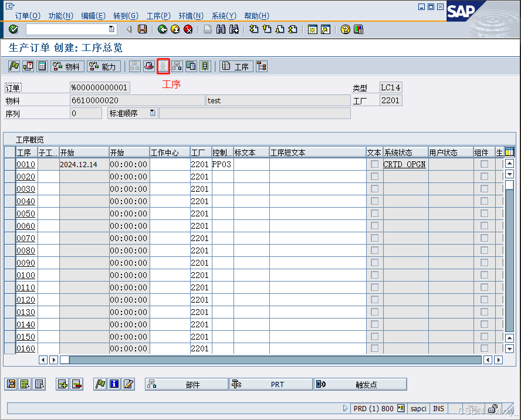This screenshot has height=420, width=521.
Task: Tick the 文本 checkbox for operation 0140
Action: click(374, 324)
